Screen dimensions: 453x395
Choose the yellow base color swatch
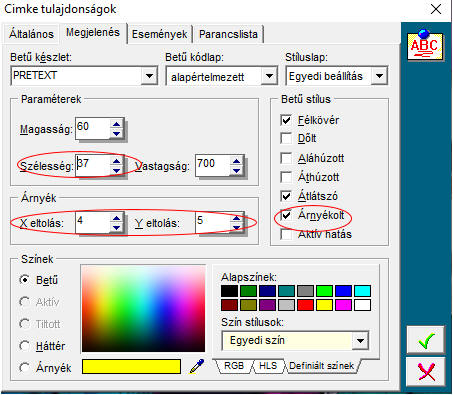click(x=325, y=305)
